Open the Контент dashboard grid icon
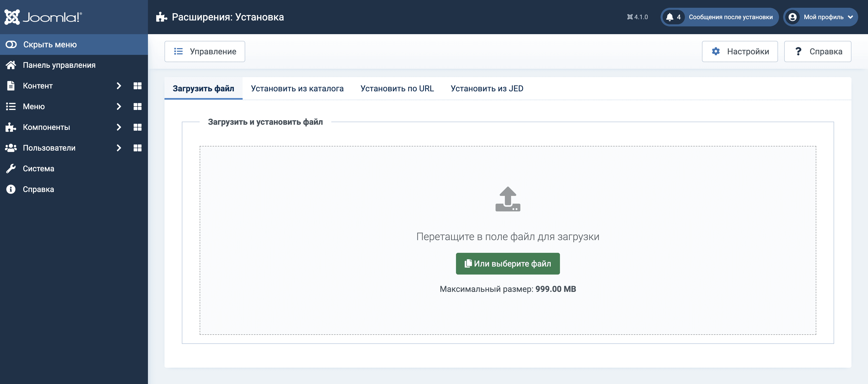The image size is (868, 384). coord(137,86)
